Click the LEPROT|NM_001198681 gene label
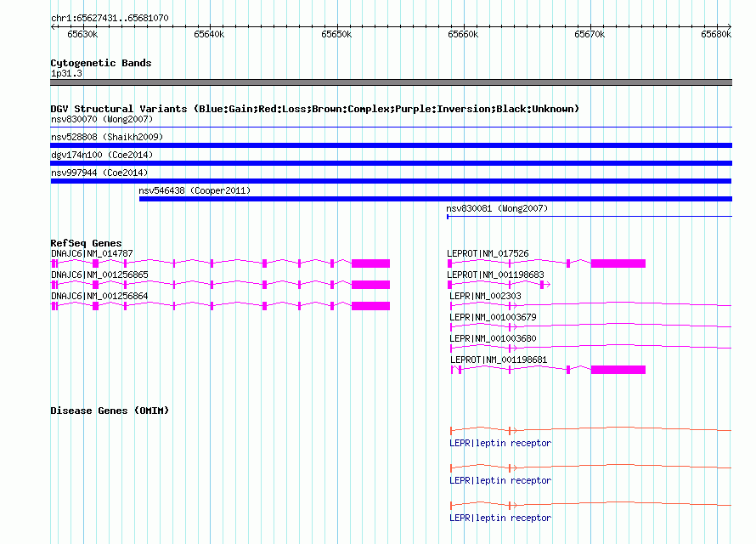Viewport: 756px width, 544px height. 499,360
